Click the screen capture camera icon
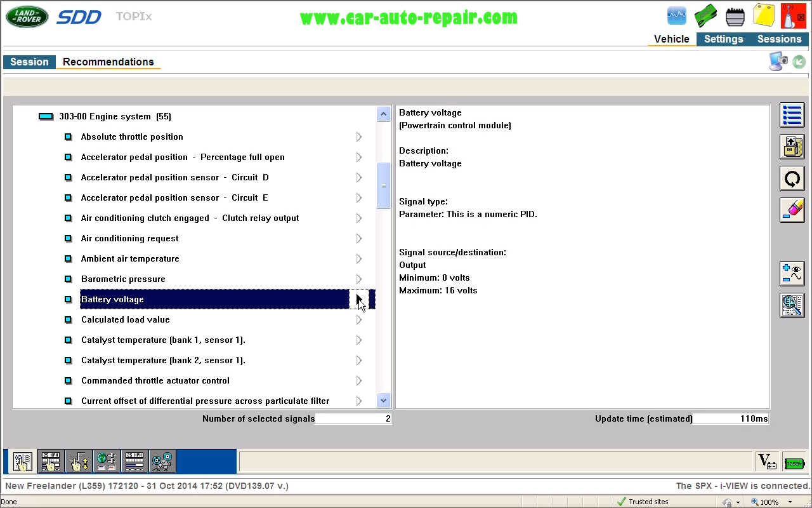The height and width of the screenshot is (508, 812). [x=778, y=62]
